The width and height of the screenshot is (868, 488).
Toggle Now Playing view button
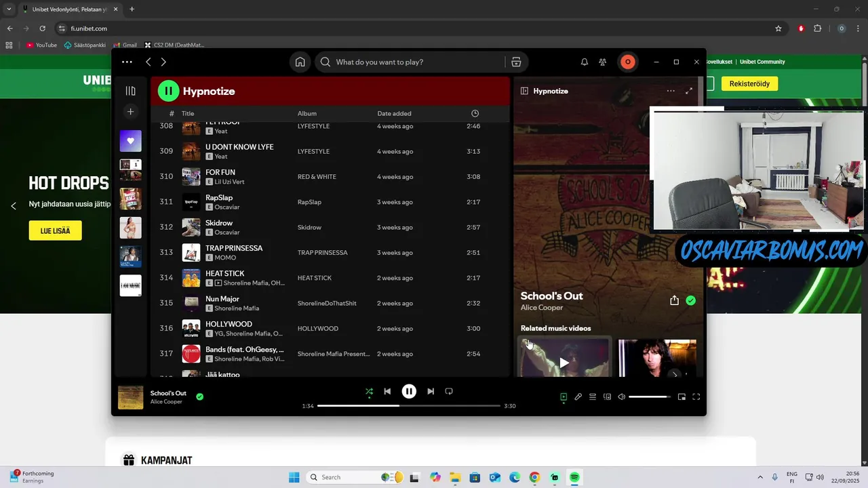pos(564,397)
